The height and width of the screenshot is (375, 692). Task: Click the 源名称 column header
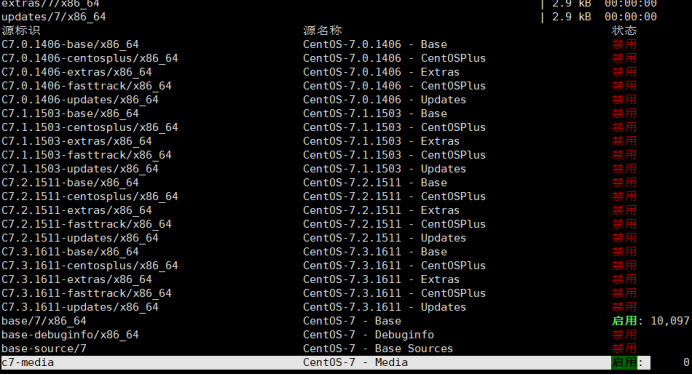coord(323,30)
